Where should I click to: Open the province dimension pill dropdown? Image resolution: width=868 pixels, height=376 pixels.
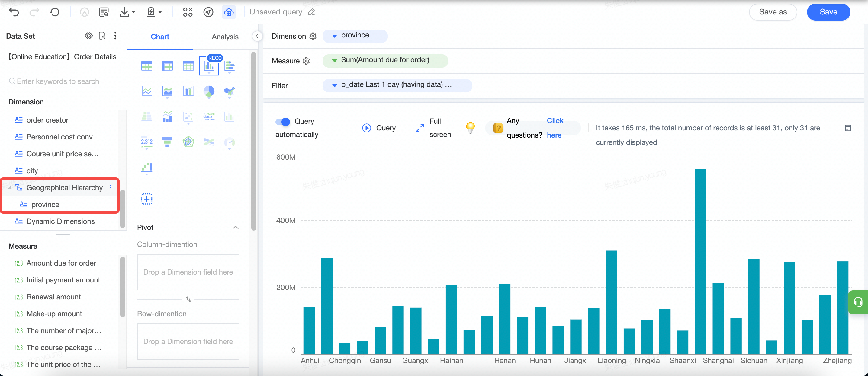pyautogui.click(x=334, y=36)
